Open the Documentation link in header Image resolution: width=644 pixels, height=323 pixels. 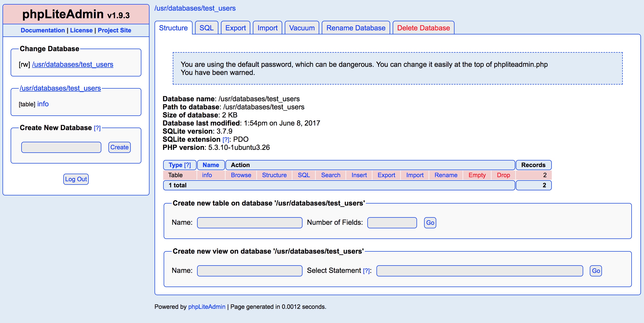tap(43, 30)
